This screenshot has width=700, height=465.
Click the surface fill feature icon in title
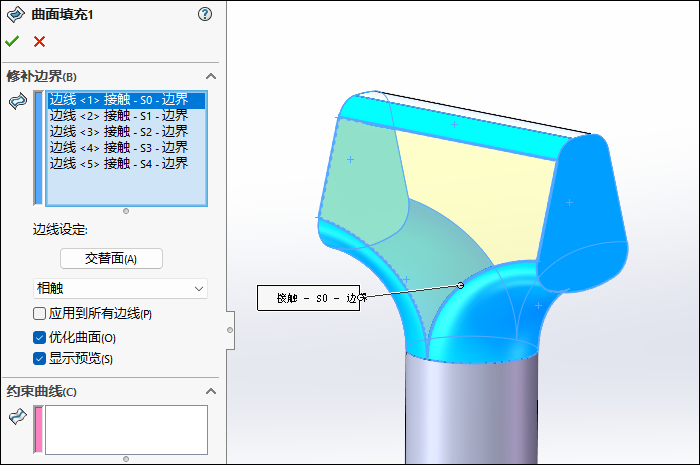(x=15, y=14)
